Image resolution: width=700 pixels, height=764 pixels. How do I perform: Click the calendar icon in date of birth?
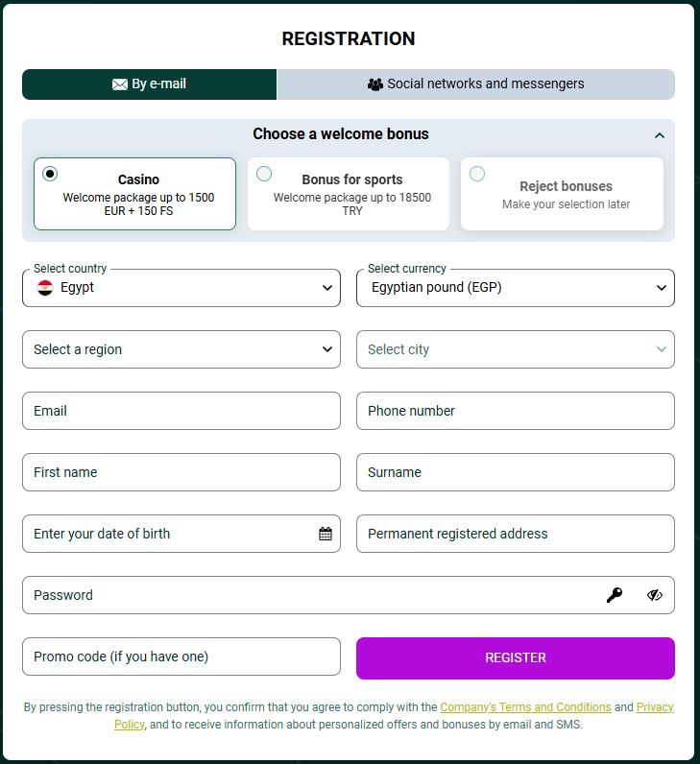tap(326, 534)
